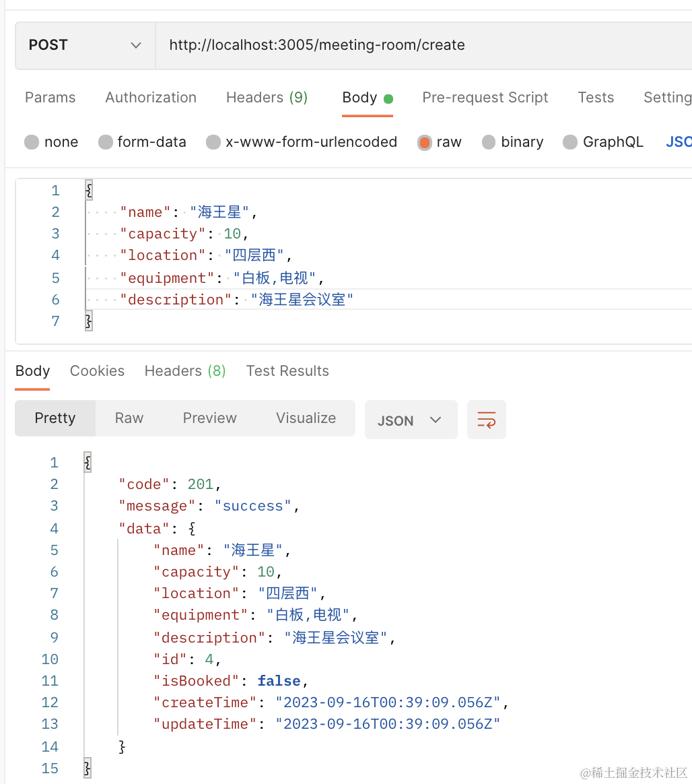This screenshot has height=784, width=692.
Task: Open the Pre-request Script tab
Action: pyautogui.click(x=485, y=98)
